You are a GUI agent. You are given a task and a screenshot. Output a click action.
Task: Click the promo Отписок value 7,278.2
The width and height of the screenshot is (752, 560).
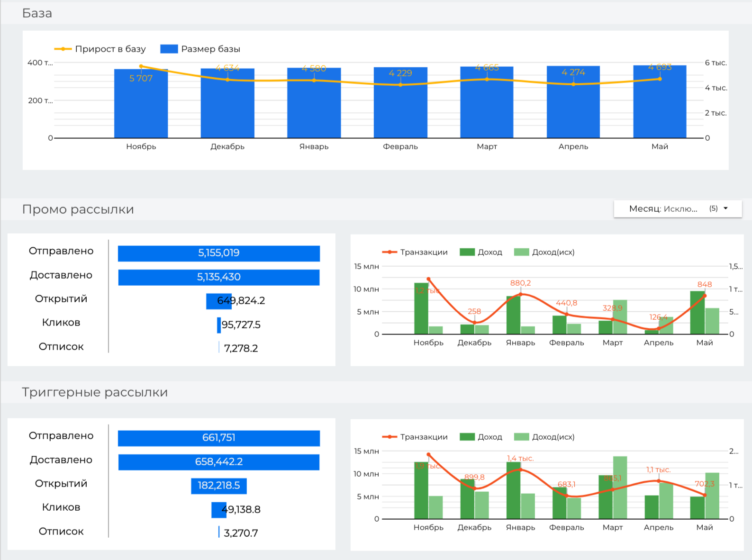point(241,348)
